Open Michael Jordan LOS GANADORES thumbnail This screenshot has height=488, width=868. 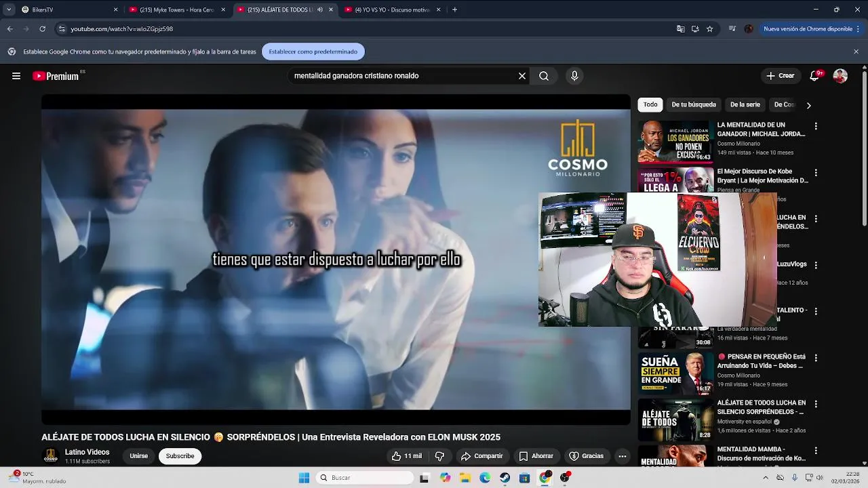[675, 142]
